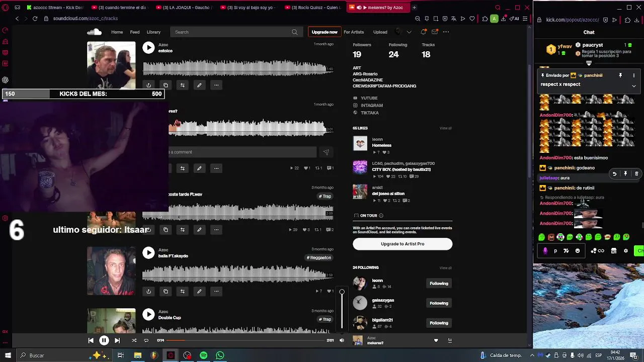Open Kick chat settings gear
This screenshot has width=644, height=362.
pos(626,251)
